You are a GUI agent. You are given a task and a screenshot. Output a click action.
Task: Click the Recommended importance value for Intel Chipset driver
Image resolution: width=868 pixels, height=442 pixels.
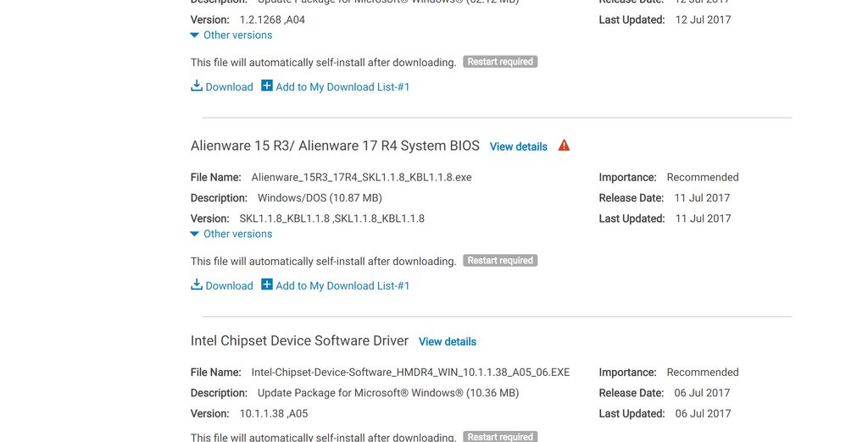(703, 373)
